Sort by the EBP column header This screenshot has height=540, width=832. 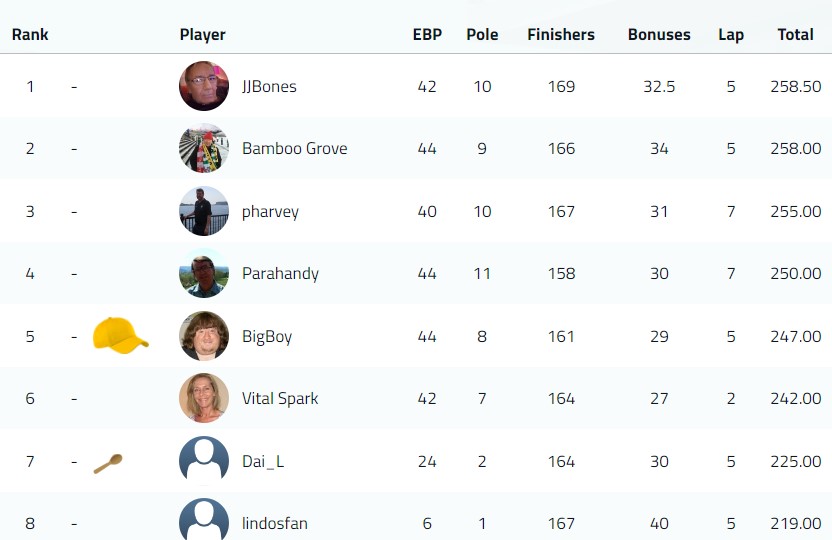(427, 34)
